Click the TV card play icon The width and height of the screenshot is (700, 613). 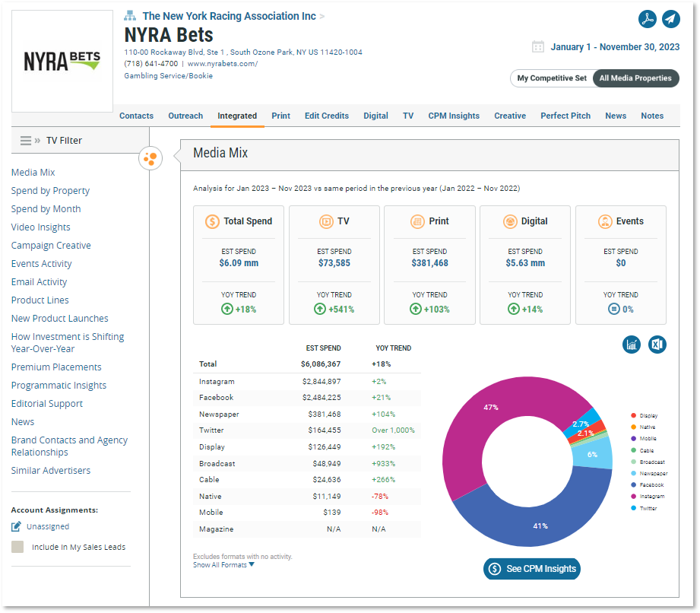pyautogui.click(x=326, y=221)
